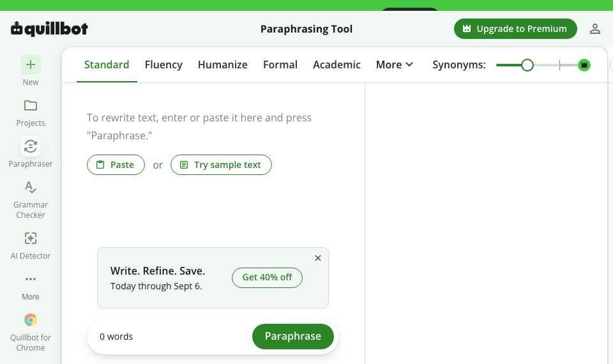
Task: Click the third tick mark on Synonyms slider
Action: click(559, 65)
